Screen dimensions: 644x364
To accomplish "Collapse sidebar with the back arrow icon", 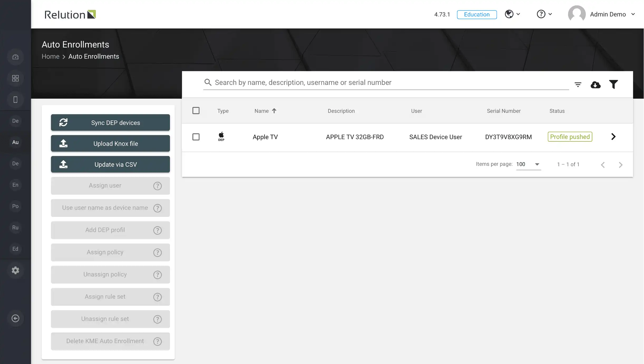I will [x=15, y=318].
